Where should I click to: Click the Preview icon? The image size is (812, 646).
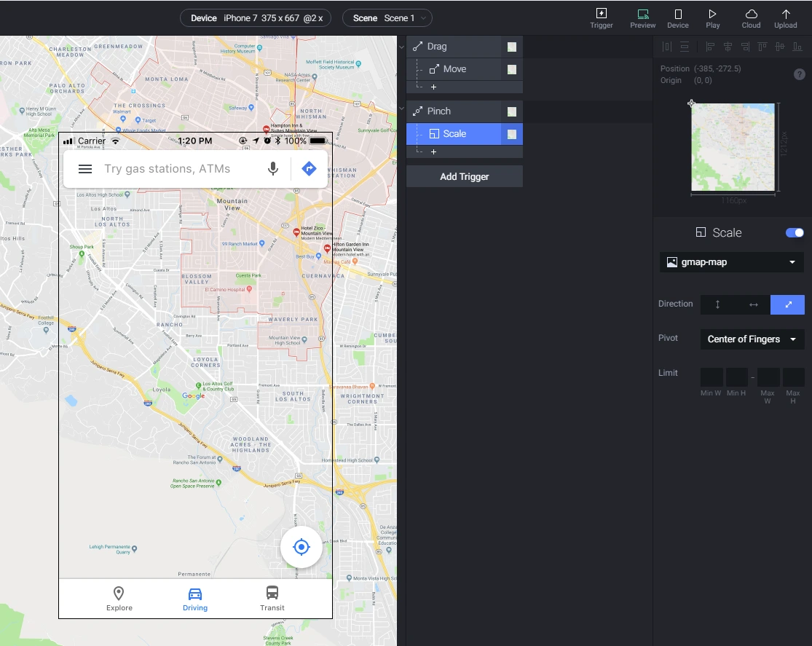(x=642, y=17)
